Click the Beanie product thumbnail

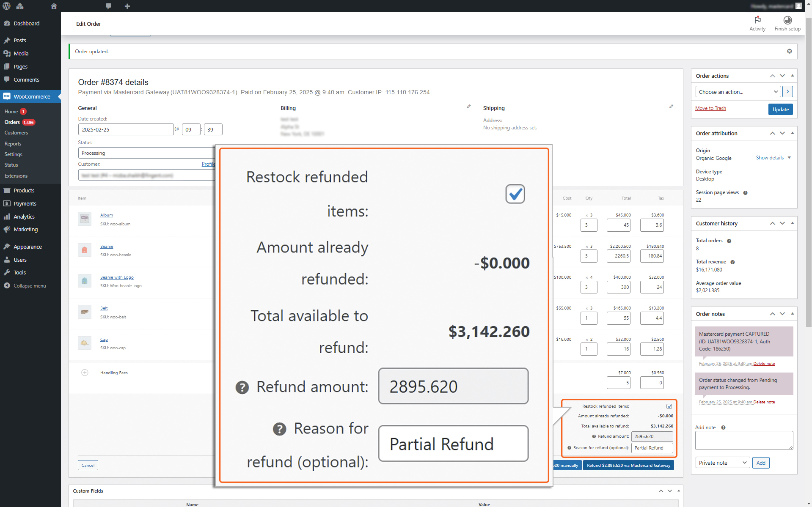pyautogui.click(x=85, y=250)
